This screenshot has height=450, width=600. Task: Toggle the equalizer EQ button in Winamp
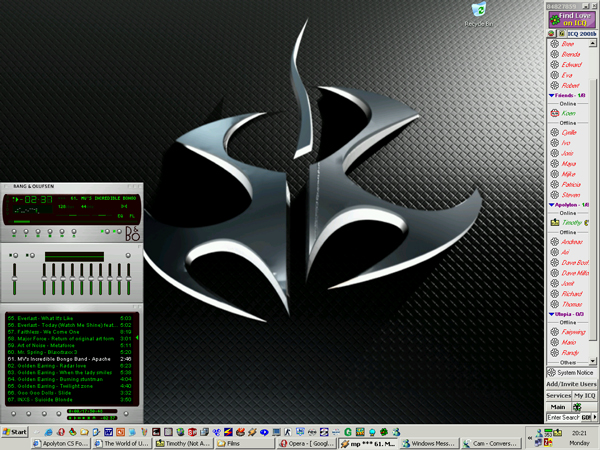point(121,214)
